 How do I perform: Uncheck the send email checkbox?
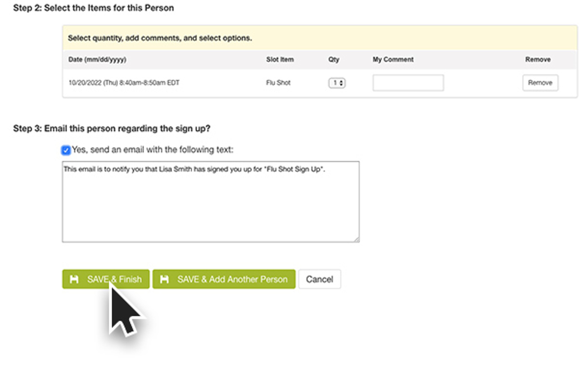[x=66, y=150]
